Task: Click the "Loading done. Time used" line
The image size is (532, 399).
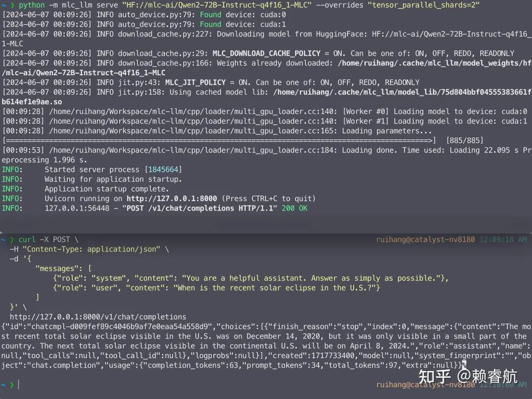Action: click(x=266, y=155)
